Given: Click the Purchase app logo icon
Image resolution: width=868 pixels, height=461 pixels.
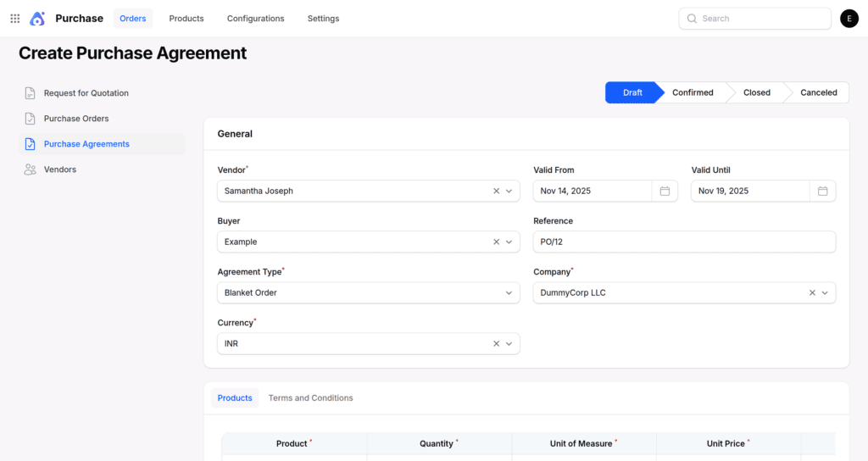Looking at the screenshot, I should coord(37,19).
